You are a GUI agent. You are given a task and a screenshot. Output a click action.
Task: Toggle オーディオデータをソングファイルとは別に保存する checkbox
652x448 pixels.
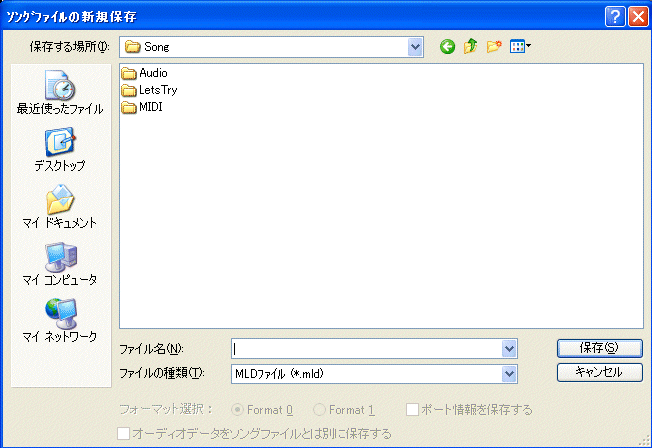pyautogui.click(x=123, y=433)
